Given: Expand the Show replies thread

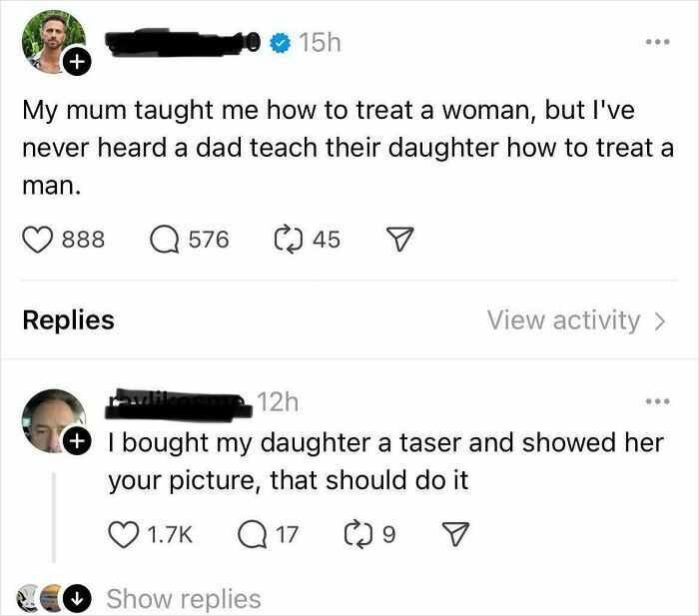Looking at the screenshot, I should tap(183, 599).
